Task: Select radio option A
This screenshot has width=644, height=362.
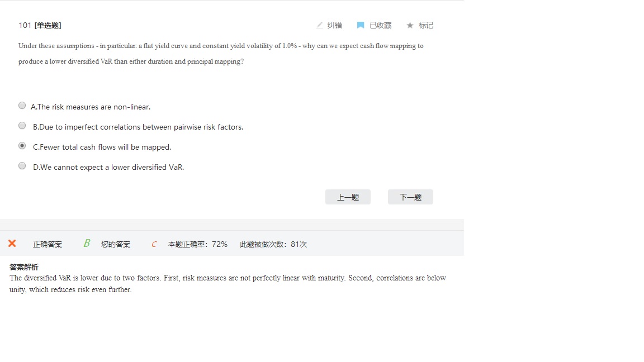Action: pyautogui.click(x=22, y=106)
